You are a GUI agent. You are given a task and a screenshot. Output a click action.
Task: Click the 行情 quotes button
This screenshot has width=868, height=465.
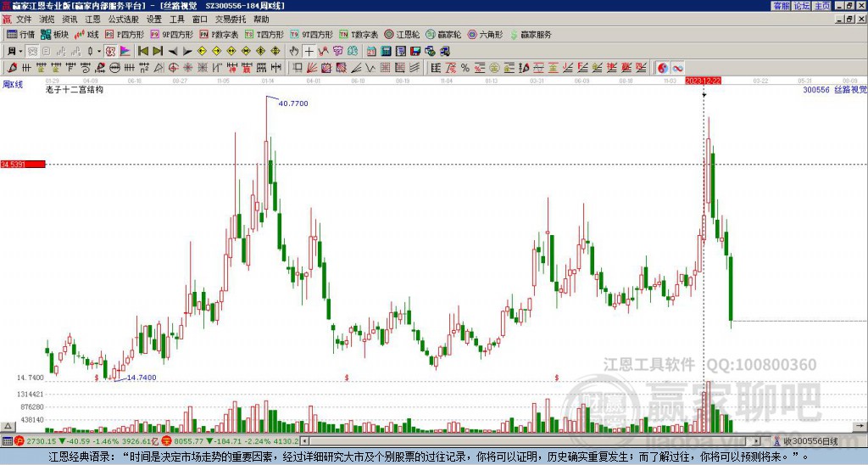click(x=21, y=34)
